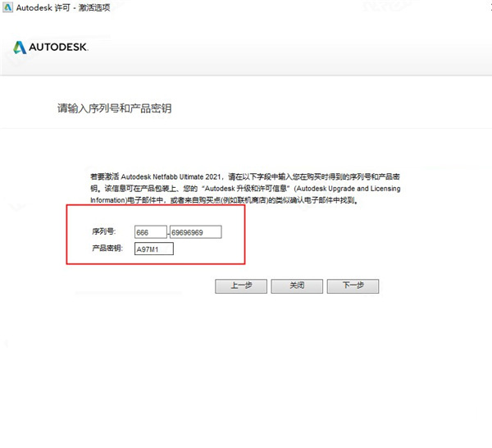Click the 序列号 label

click(104, 231)
